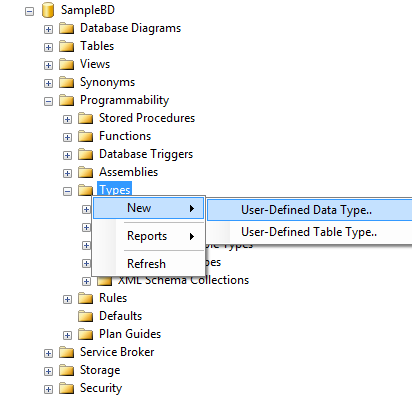Expand the Synonyms node
This screenshot has width=412, height=399.
coord(48,84)
